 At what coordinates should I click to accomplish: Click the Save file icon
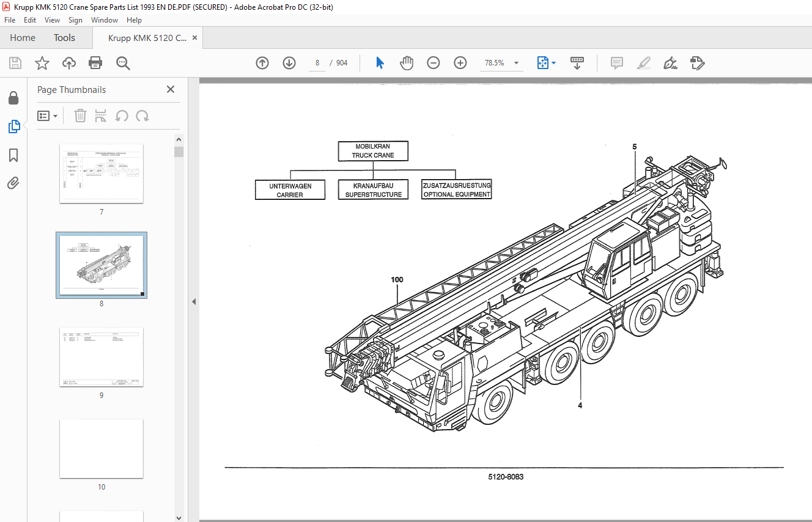point(15,63)
